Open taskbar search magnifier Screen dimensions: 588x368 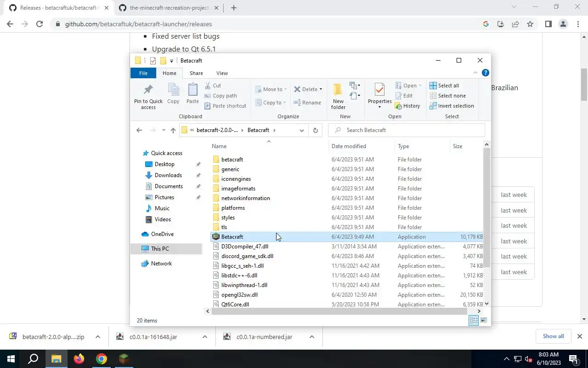[x=33, y=359]
